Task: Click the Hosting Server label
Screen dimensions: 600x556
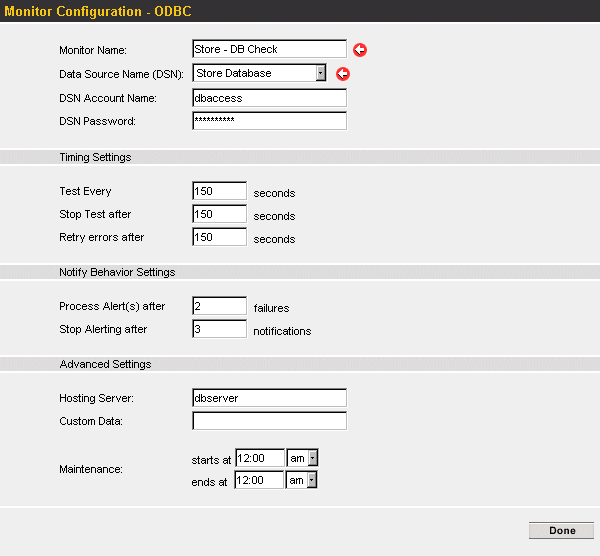Action: (96, 398)
